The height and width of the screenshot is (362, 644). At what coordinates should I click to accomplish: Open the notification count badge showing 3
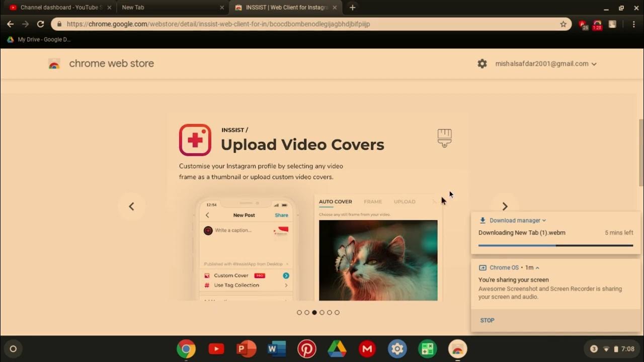(594, 349)
